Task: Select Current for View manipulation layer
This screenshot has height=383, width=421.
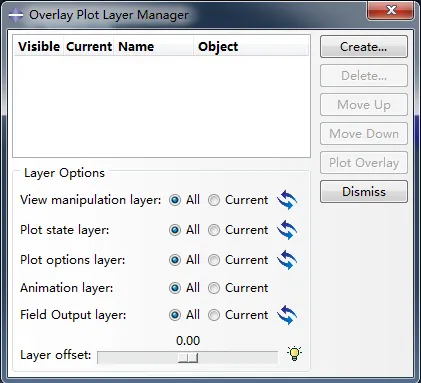Action: click(214, 200)
